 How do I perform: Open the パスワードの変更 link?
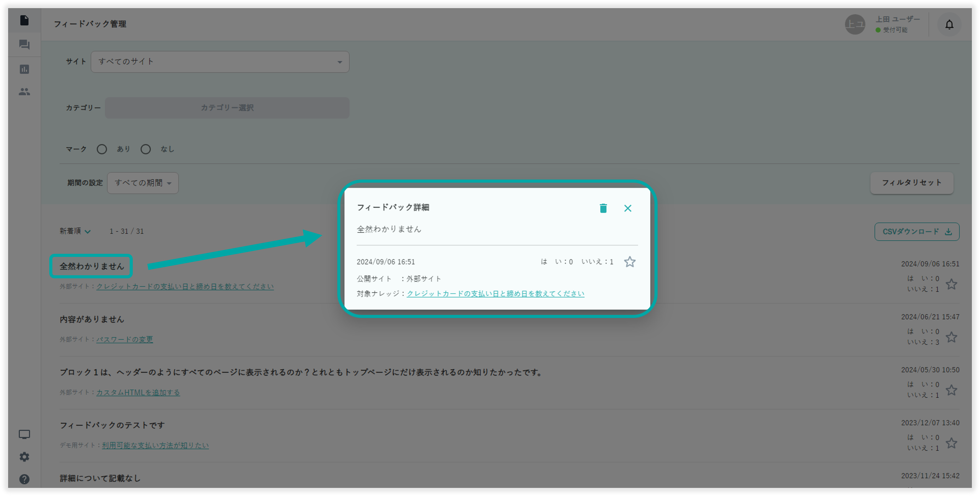click(124, 339)
